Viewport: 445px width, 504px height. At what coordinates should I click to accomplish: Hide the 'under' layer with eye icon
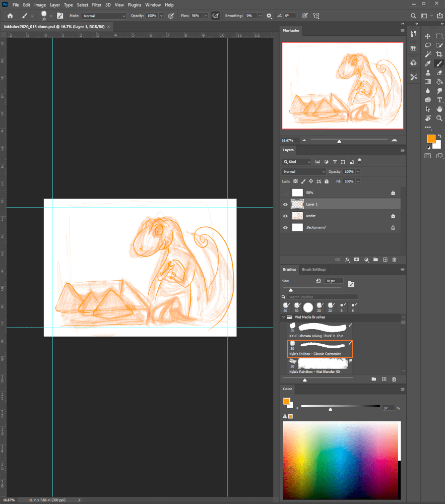click(286, 216)
